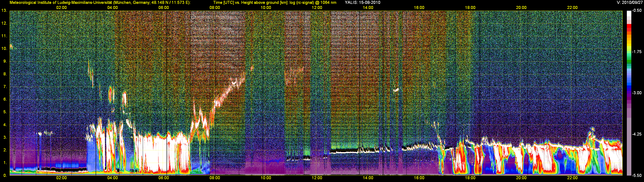
Task: Click '10:00' on the top time axis
Action: point(266,8)
